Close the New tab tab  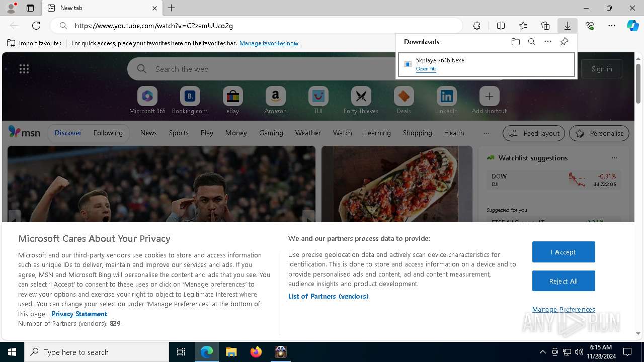(154, 8)
